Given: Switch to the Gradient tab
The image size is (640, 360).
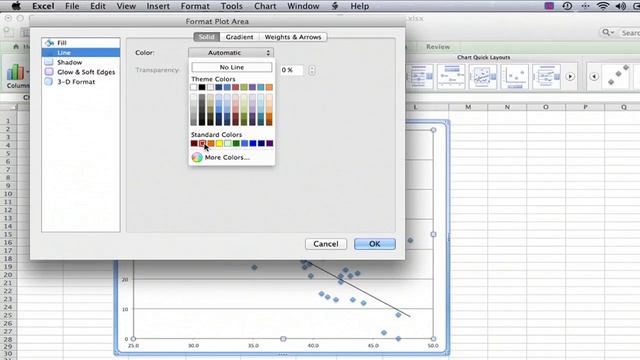Looking at the screenshot, I should 240,37.
